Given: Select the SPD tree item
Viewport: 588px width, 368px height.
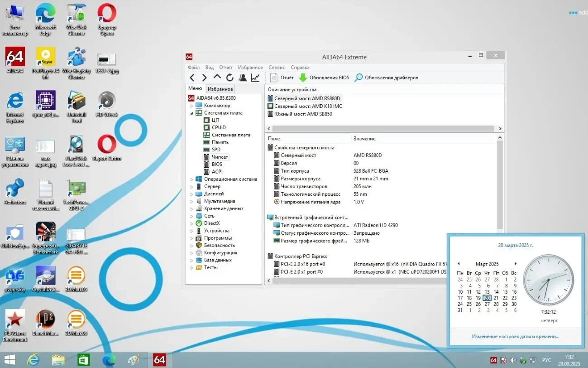Looking at the screenshot, I should (x=216, y=150).
